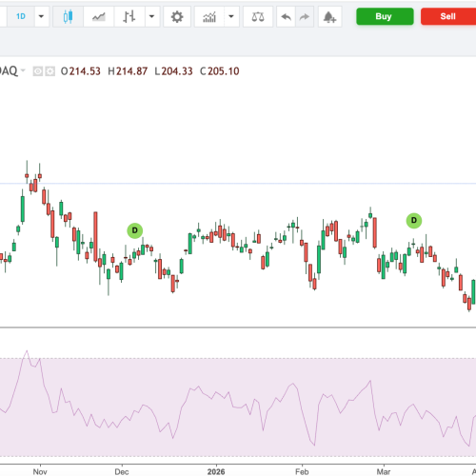This screenshot has height=476, width=476.
Task: Toggle symbol visibility eye icon in legend
Action: click(x=38, y=71)
